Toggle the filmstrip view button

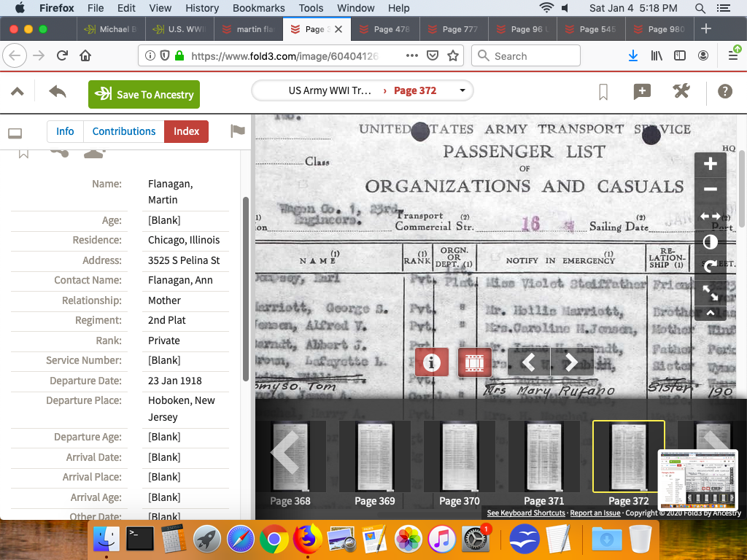pyautogui.click(x=474, y=362)
